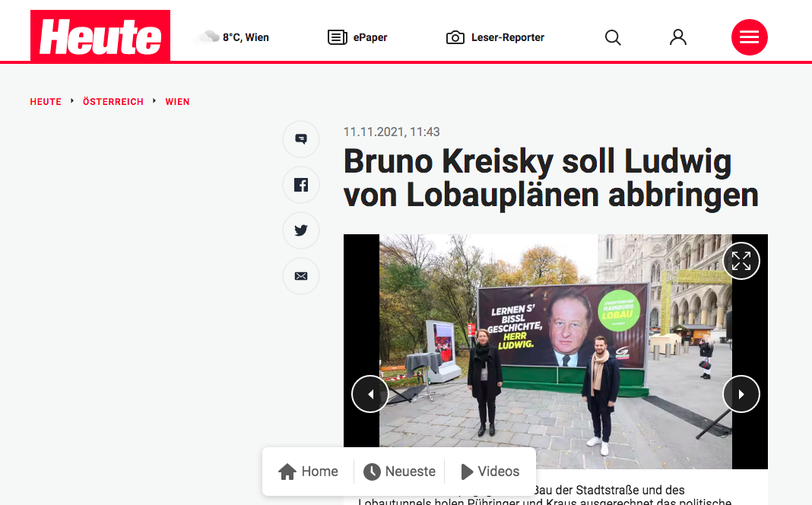
Task: Open Wien breadcrumb link
Action: point(177,101)
